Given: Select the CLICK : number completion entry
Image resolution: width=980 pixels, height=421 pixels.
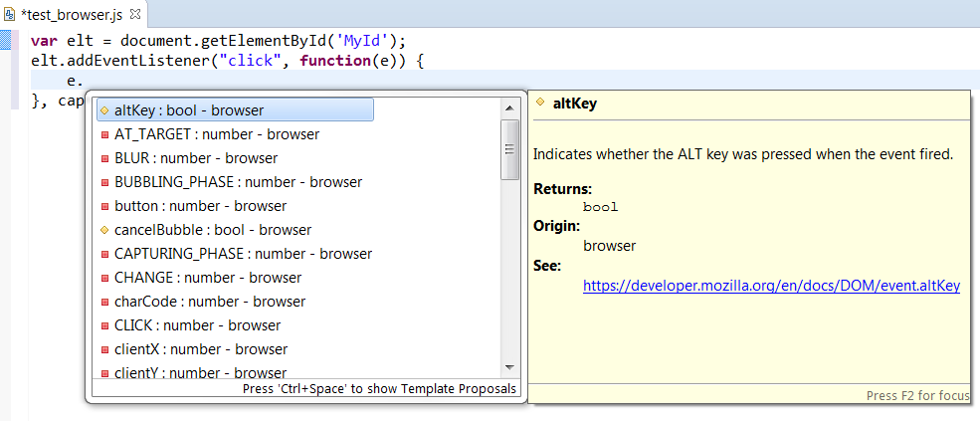Looking at the screenshot, I should point(197,325).
